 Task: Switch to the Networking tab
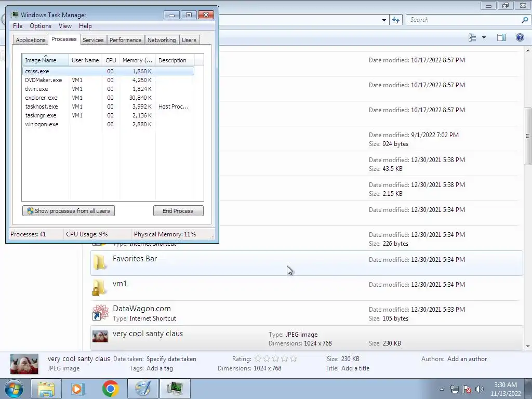162,40
